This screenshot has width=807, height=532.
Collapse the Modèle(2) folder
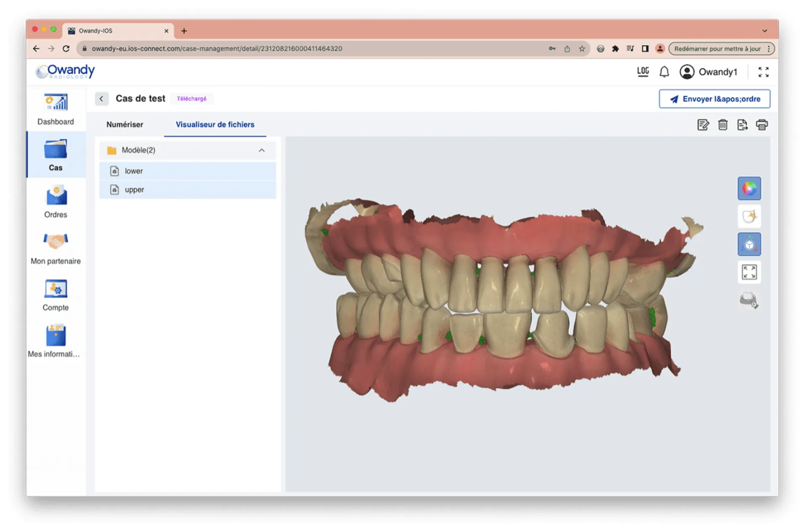(262, 150)
